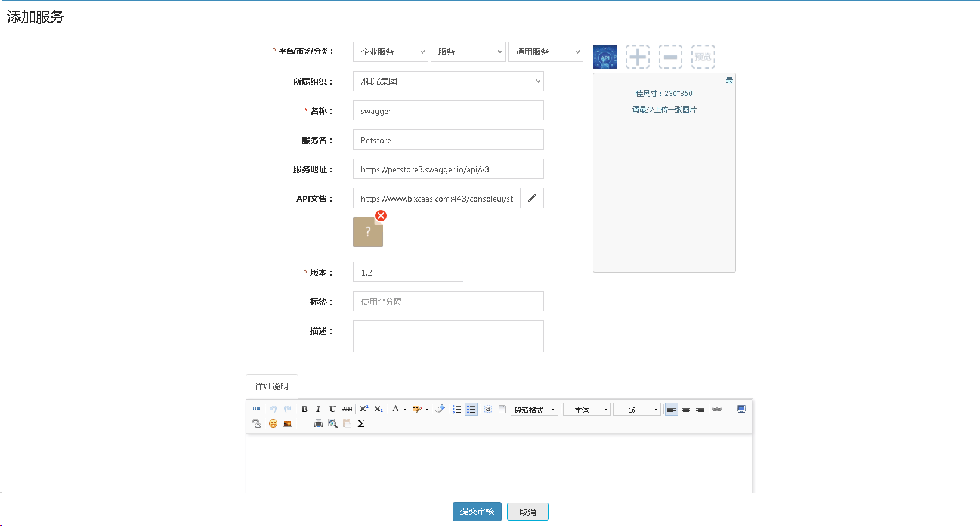Click the 标签 tags input field
Image resolution: width=980 pixels, height=526 pixels.
pyautogui.click(x=448, y=302)
